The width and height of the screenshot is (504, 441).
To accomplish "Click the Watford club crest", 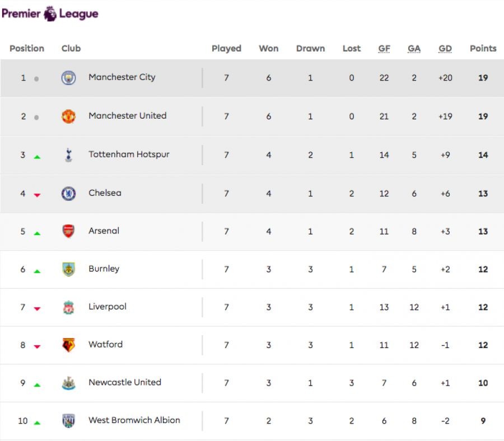I will [68, 345].
